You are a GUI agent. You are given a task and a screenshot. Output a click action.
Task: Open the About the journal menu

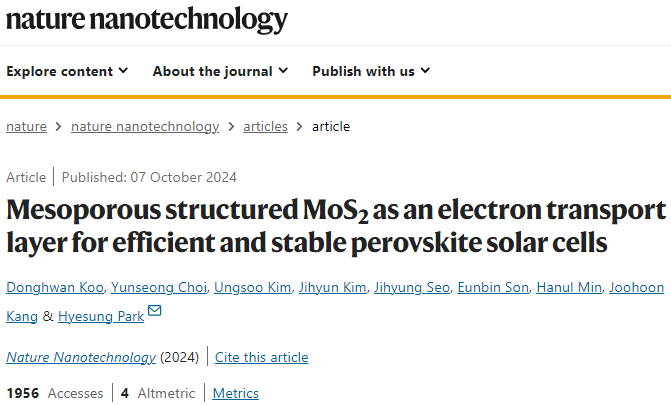220,71
